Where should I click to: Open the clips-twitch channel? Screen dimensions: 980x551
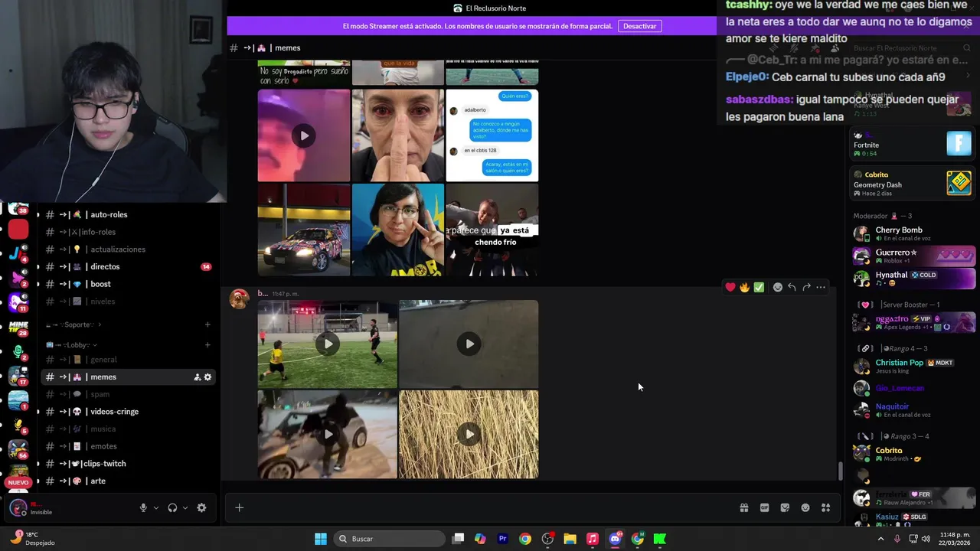pyautogui.click(x=128, y=464)
